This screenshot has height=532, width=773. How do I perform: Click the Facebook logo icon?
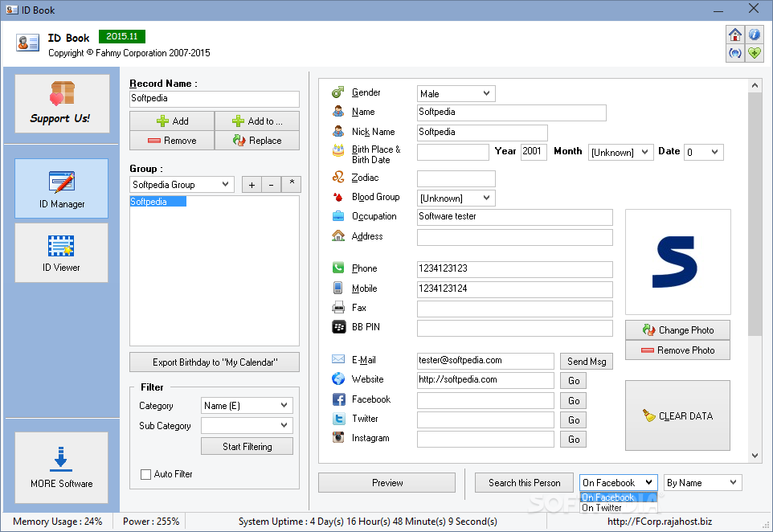click(338, 399)
